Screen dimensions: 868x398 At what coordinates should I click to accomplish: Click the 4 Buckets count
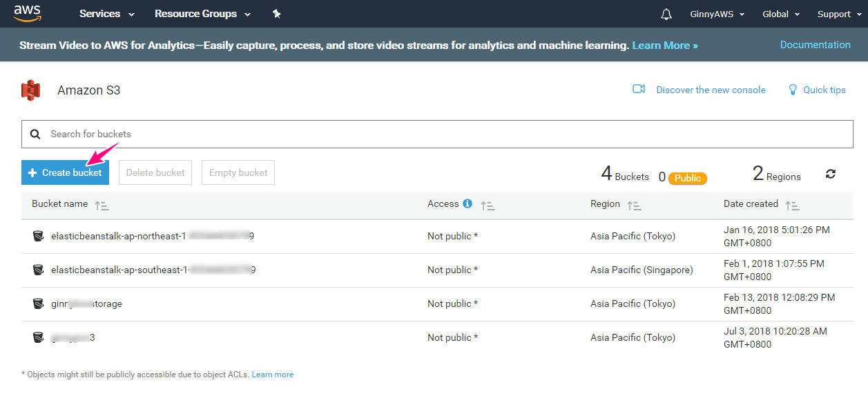[x=625, y=174]
